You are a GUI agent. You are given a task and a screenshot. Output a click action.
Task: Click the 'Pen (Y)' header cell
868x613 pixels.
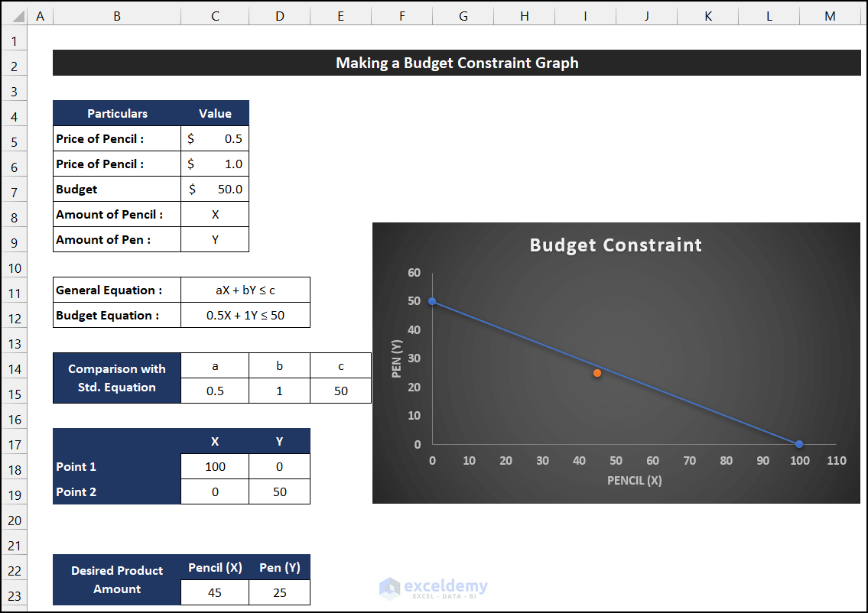(280, 568)
